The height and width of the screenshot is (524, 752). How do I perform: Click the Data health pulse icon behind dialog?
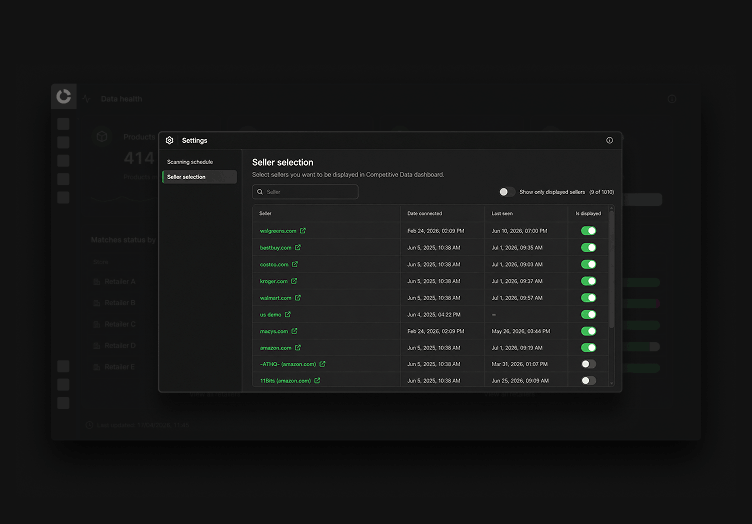tap(86, 99)
